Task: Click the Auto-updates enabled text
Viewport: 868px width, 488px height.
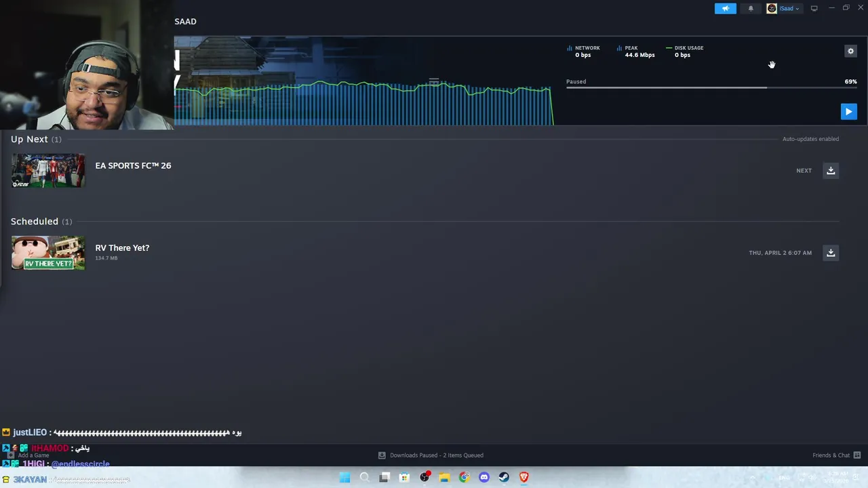Action: 810,139
